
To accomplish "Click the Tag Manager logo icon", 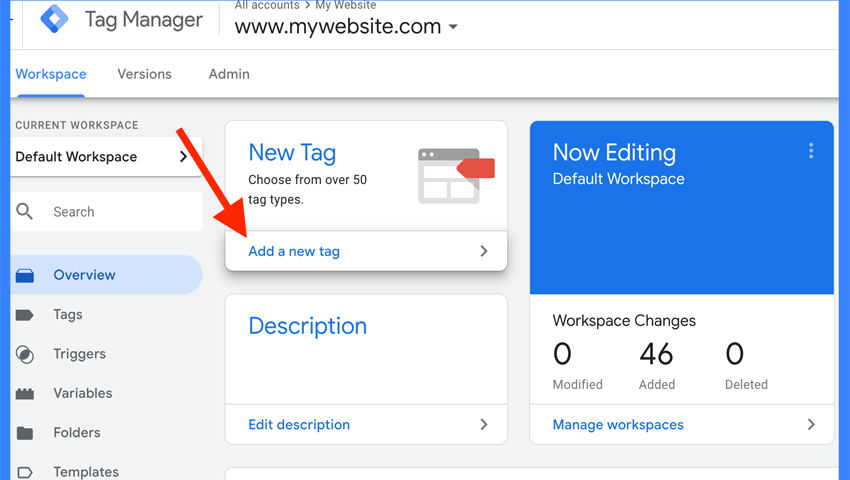I will (54, 19).
